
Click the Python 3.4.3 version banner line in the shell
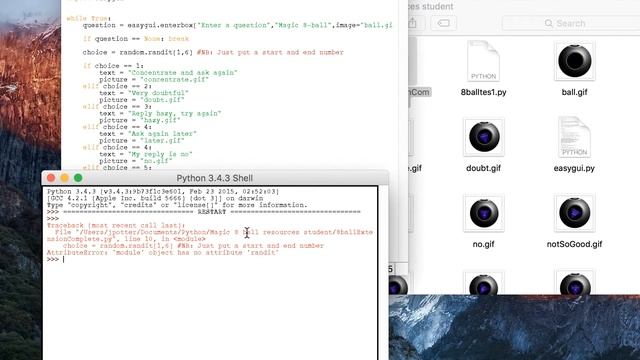163,191
